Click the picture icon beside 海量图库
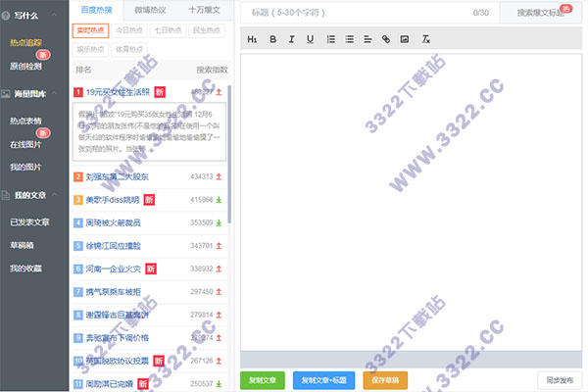Viewport: 588px width, 392px height. click(6, 94)
